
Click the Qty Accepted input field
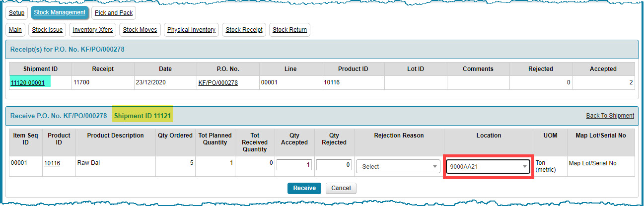294,165
